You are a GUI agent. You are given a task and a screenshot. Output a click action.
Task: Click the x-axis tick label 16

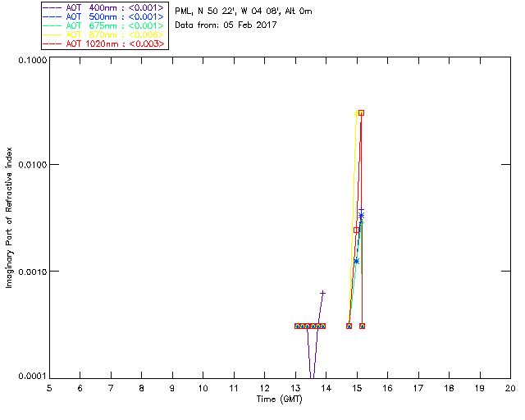click(388, 388)
